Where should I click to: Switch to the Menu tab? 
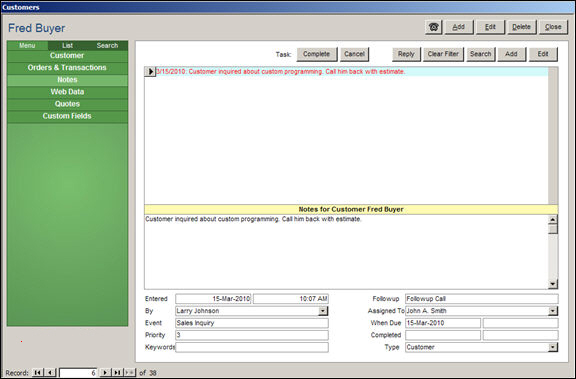(x=27, y=46)
